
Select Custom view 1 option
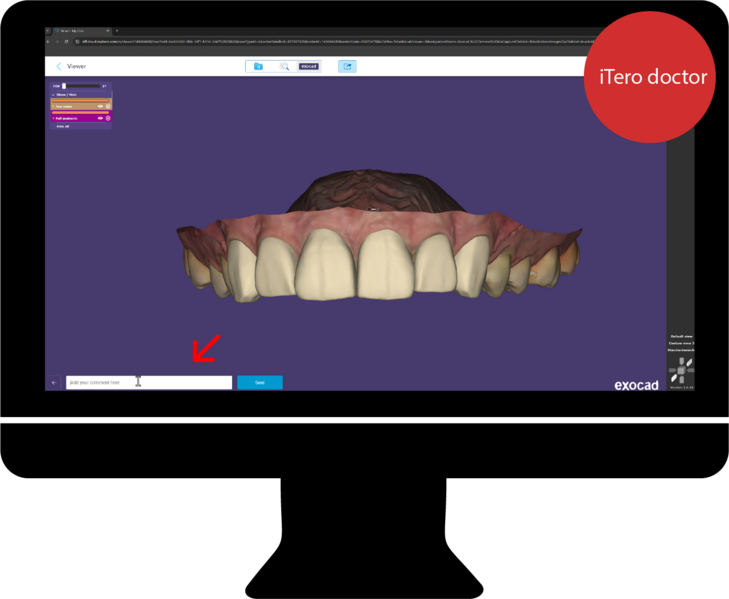coord(682,343)
